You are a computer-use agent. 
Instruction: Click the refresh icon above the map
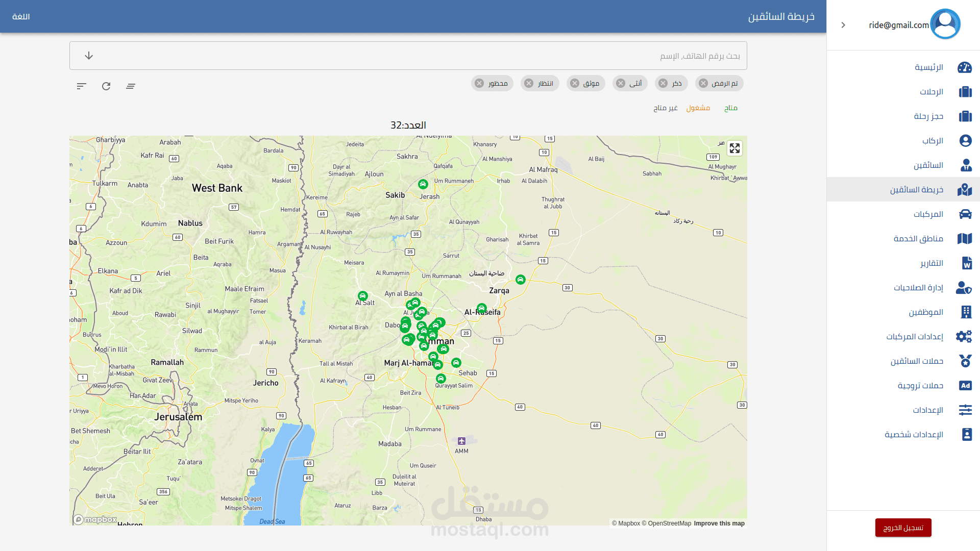click(106, 86)
